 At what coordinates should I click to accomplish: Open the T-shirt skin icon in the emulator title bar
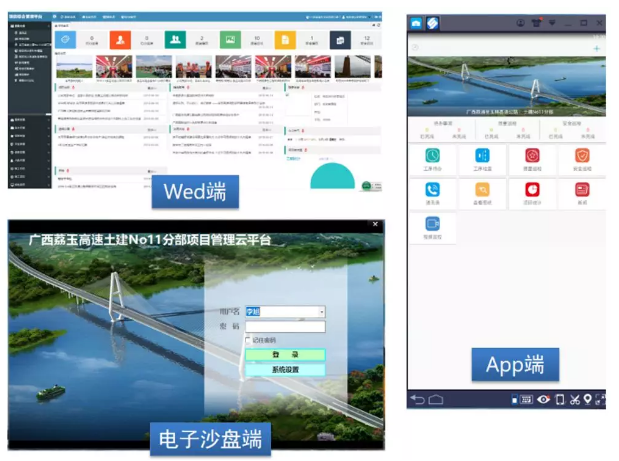(x=536, y=22)
